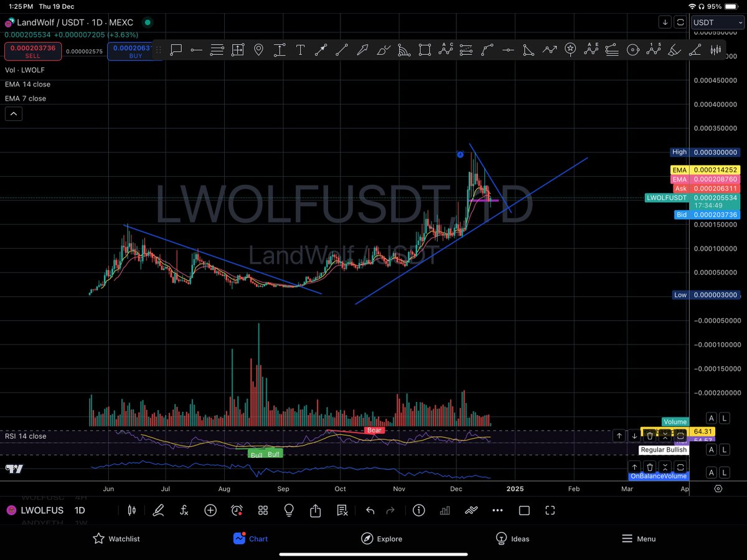Click the Regular Bullish label

[664, 450]
